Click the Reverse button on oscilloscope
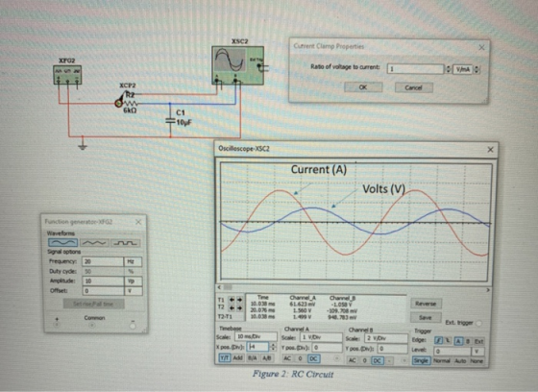 (426, 304)
